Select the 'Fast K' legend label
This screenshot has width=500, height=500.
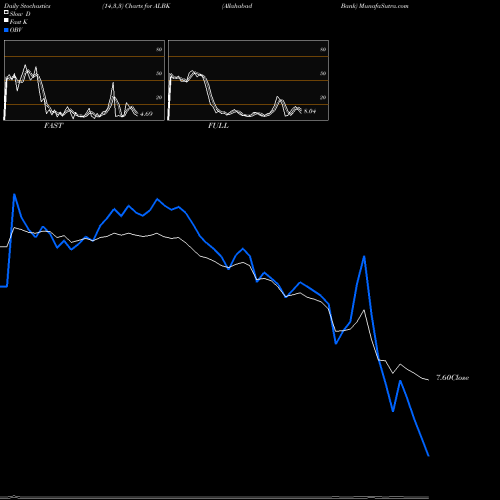(x=19, y=22)
